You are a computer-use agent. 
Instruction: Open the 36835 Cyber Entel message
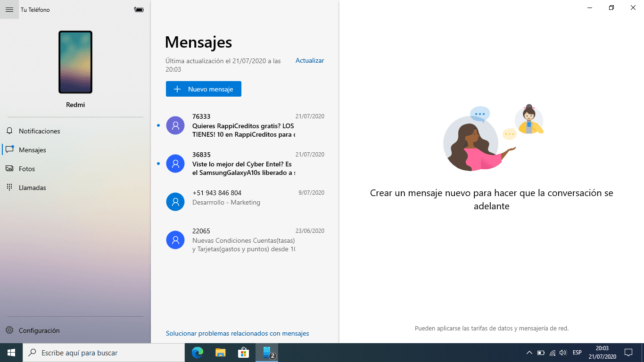click(x=244, y=164)
